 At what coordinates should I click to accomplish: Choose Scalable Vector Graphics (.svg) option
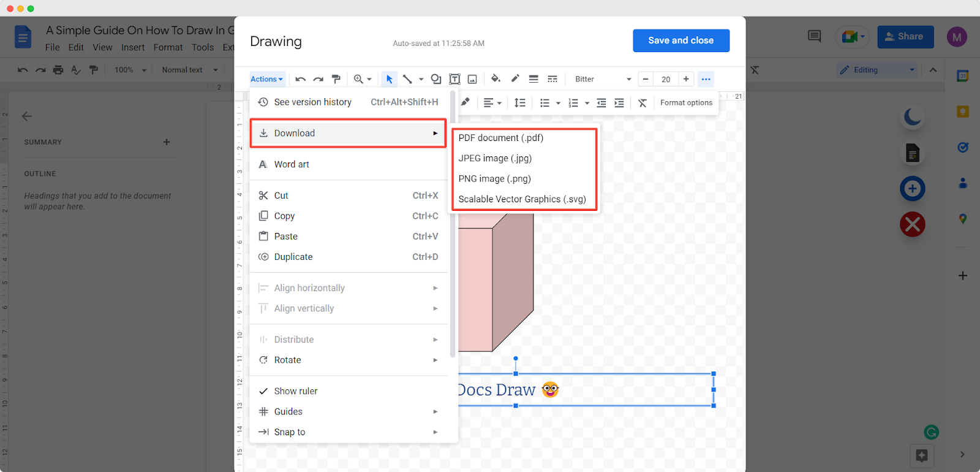524,199
